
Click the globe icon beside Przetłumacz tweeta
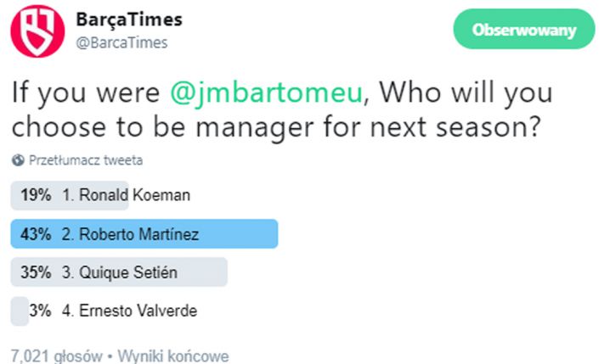(18, 160)
